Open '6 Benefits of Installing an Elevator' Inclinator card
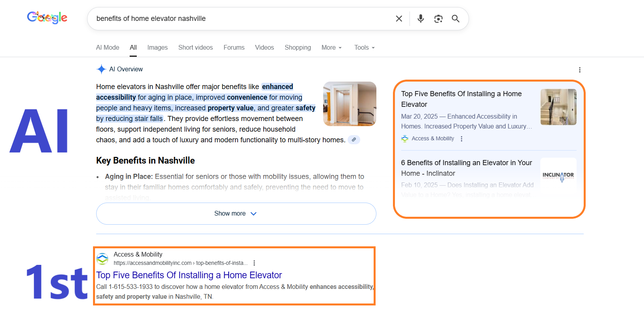This screenshot has width=644, height=309. coord(467,168)
